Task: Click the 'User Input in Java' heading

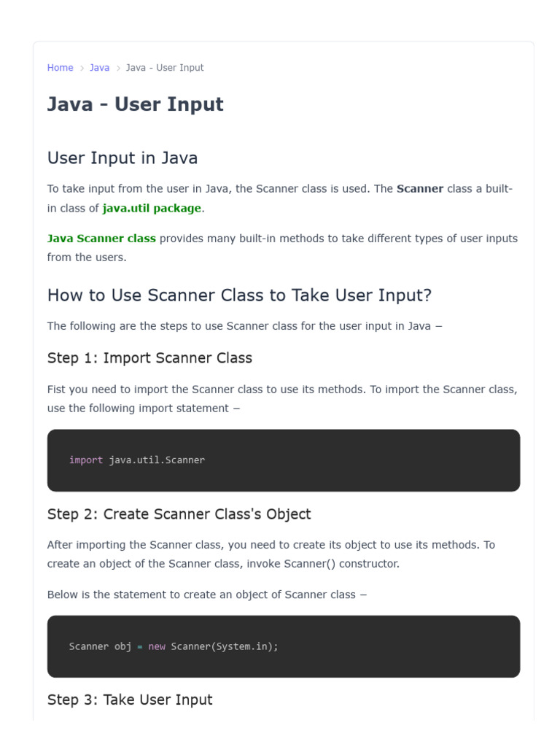Action: (122, 158)
